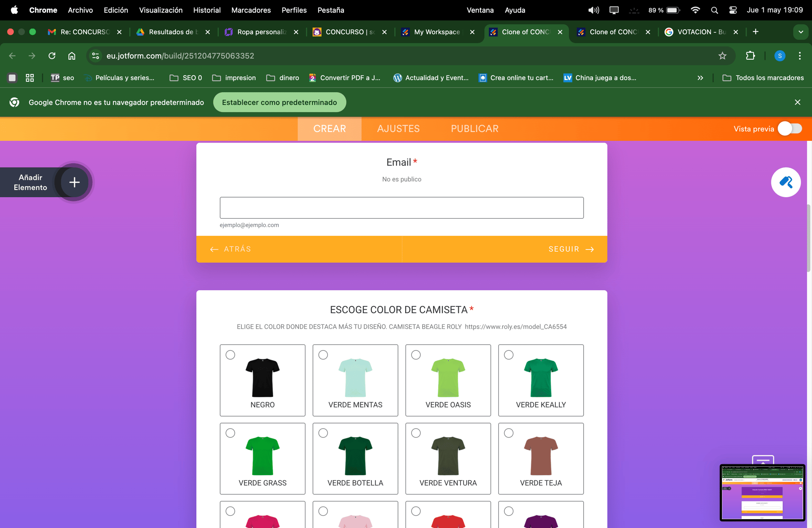Image resolution: width=812 pixels, height=528 pixels.
Task: Open the Actualidad y Event... WordPress bookmark
Action: 431,78
